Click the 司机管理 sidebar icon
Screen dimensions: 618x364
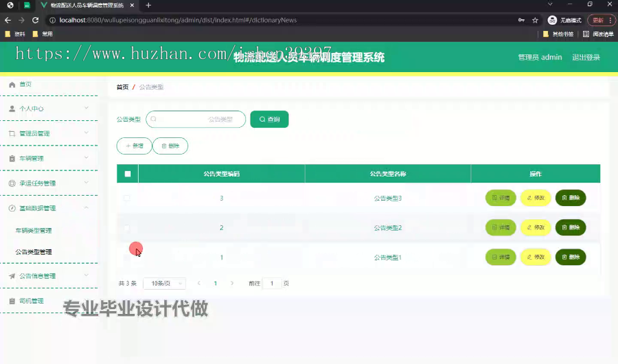pos(12,301)
